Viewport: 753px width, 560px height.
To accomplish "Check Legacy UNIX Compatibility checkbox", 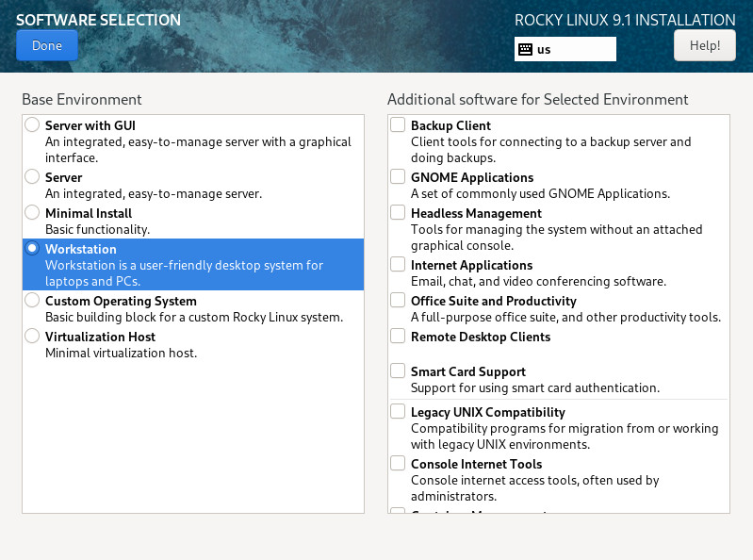I will tap(398, 411).
